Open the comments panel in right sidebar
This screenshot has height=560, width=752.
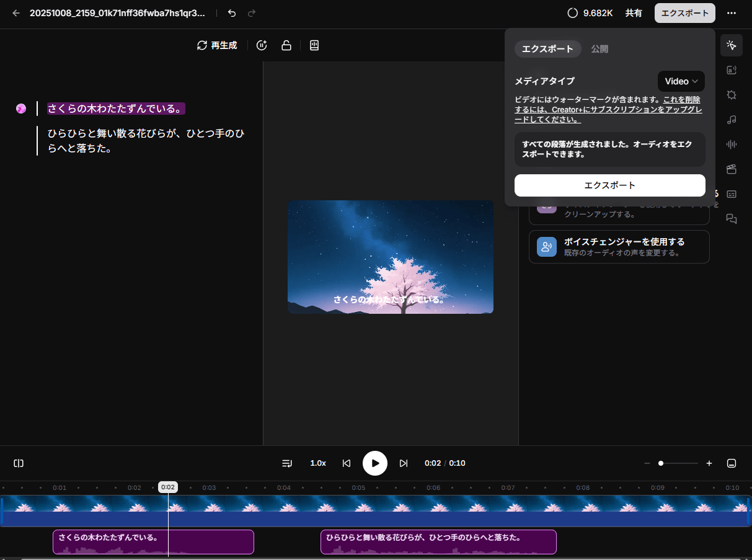[x=732, y=219]
